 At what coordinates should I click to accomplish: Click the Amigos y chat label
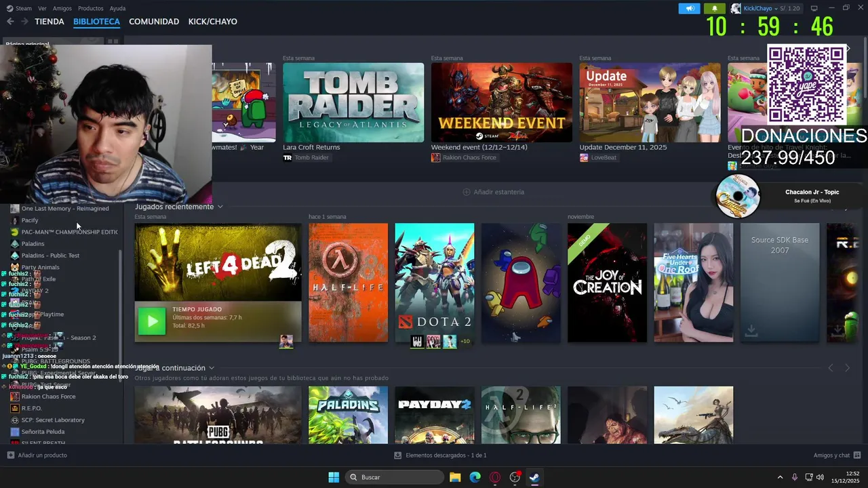tap(831, 455)
